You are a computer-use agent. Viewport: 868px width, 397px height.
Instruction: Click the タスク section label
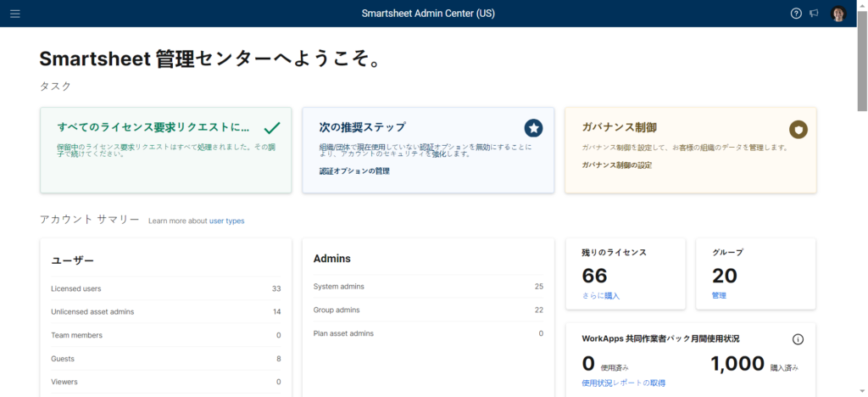(55, 87)
